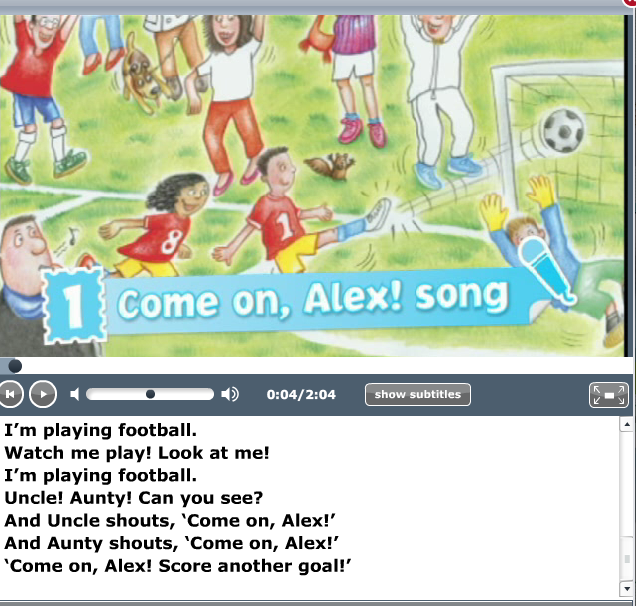Mute audio with the small speaker icon
Image resolution: width=636 pixels, height=606 pixels.
pyautogui.click(x=75, y=394)
